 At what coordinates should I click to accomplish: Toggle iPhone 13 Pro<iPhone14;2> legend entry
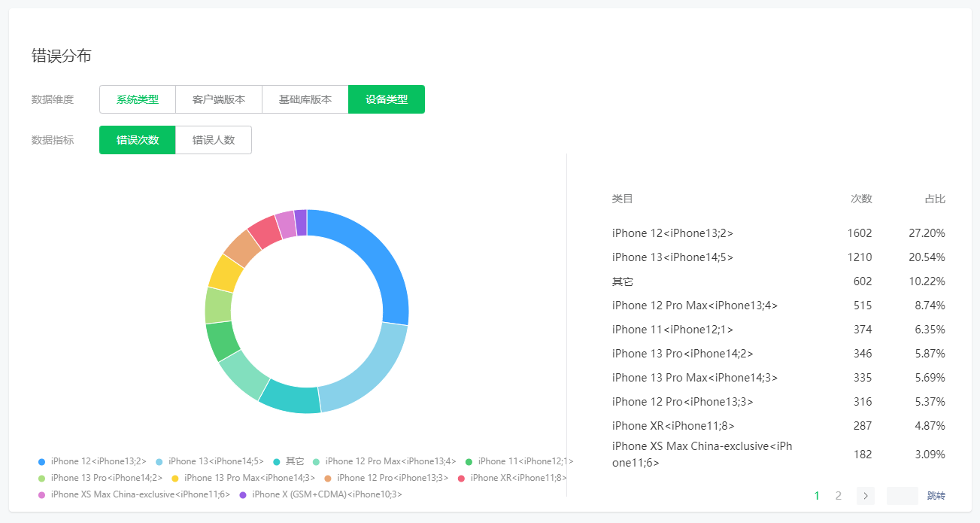click(x=100, y=478)
